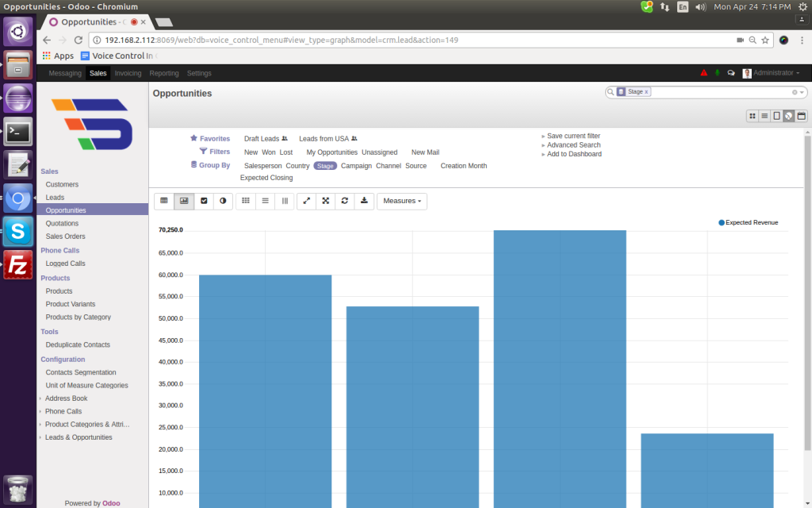Click the reload graph data icon
This screenshot has height=508, width=812.
tap(345, 201)
